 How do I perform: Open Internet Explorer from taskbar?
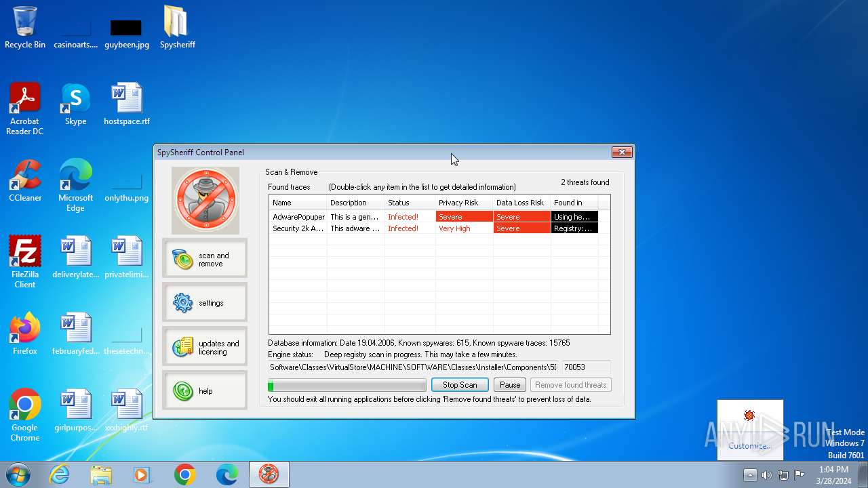[60, 474]
